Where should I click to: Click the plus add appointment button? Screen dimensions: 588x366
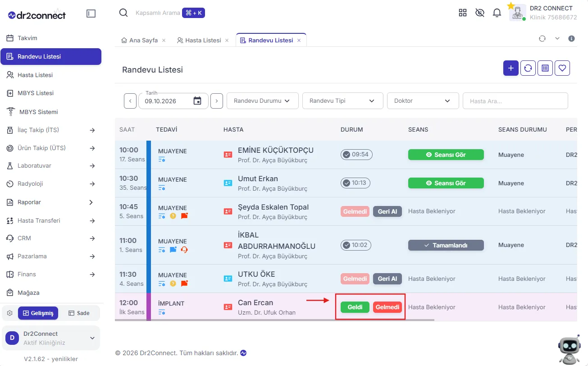(x=511, y=68)
